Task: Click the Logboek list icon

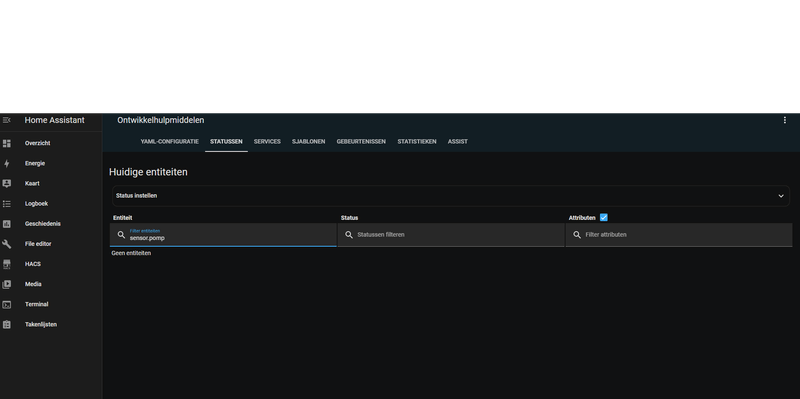Action: 7,204
